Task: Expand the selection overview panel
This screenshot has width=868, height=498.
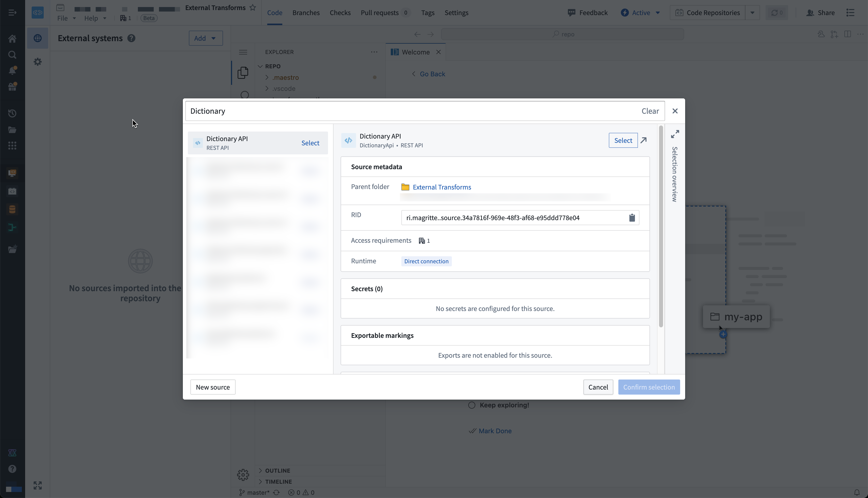Action: [675, 134]
